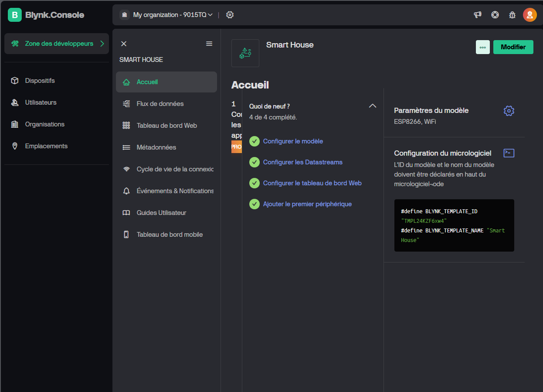
Task: Open the Métadonnées tab
Action: (x=166, y=147)
